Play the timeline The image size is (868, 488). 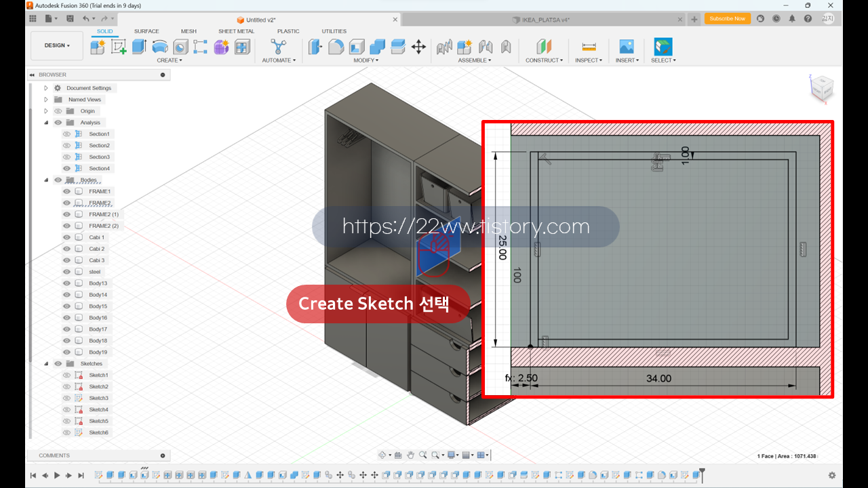coord(57,476)
